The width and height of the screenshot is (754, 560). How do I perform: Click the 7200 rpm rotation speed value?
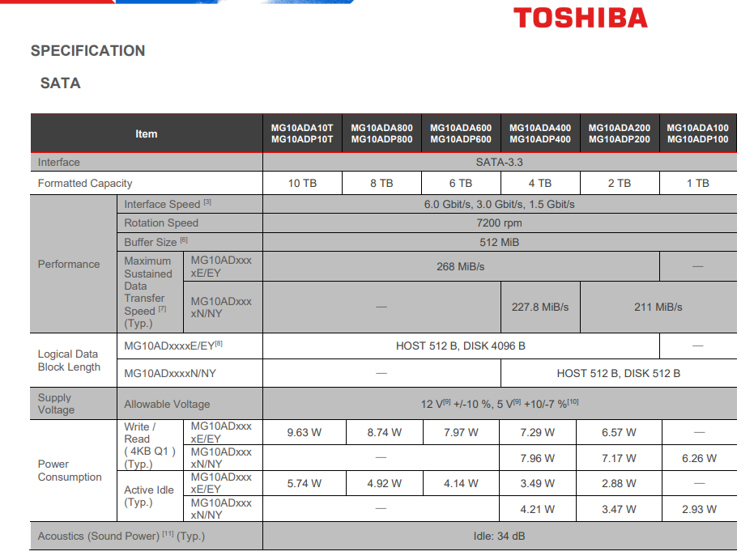click(x=499, y=223)
